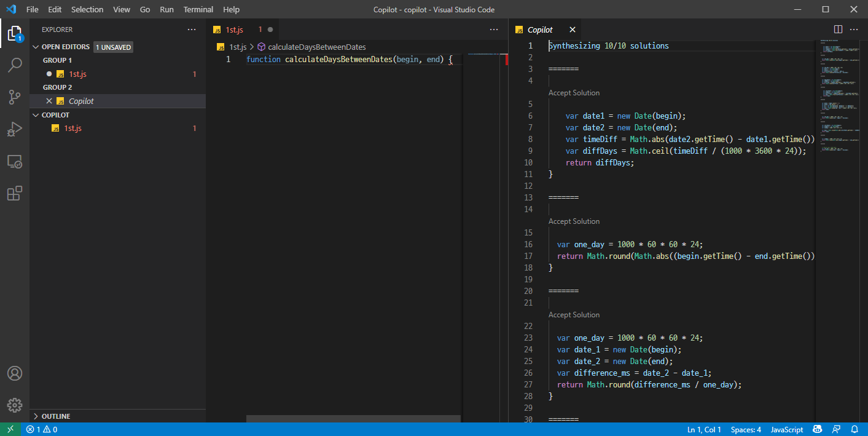868x436 pixels.
Task: Open the Accounts icon in activity bar
Action: 15,373
